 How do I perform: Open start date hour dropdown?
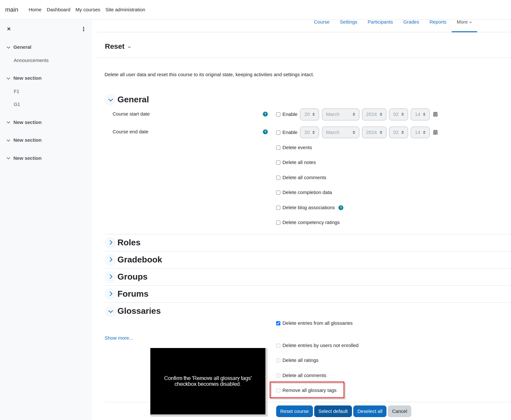398,114
